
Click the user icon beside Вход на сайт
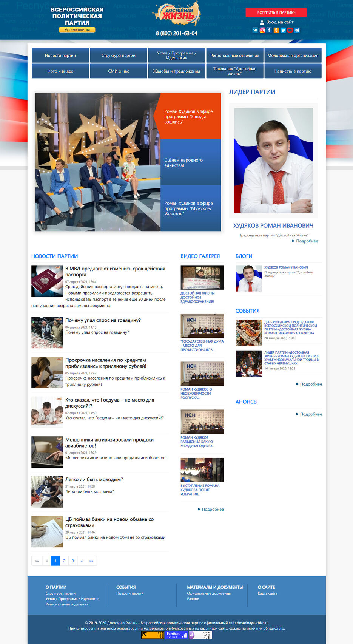click(262, 22)
